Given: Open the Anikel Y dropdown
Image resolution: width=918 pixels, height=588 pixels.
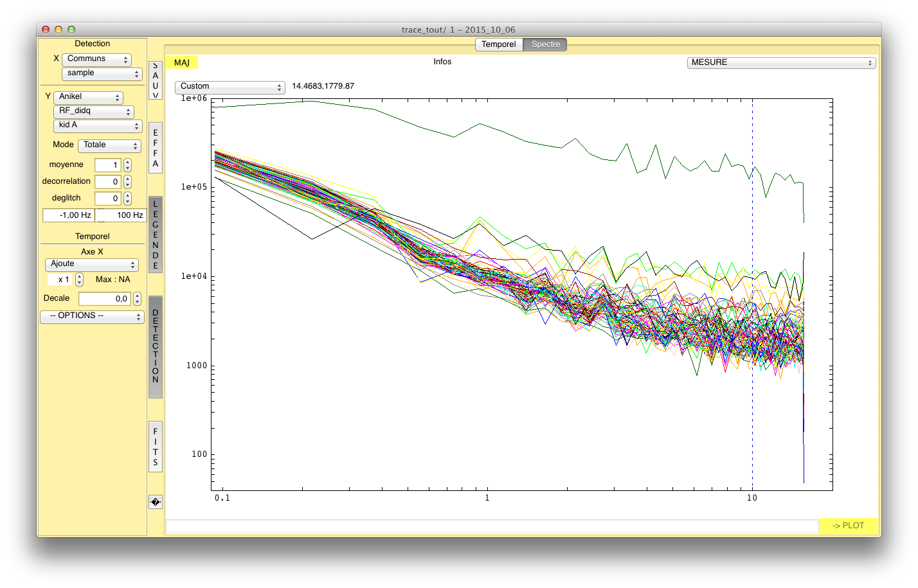Looking at the screenshot, I should pyautogui.click(x=88, y=97).
